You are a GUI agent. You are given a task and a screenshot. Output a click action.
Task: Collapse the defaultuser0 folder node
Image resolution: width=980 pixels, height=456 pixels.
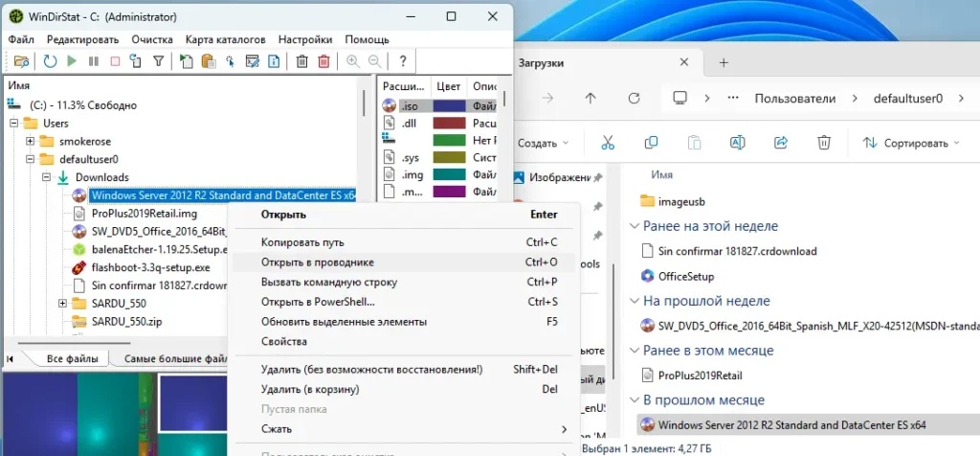(x=30, y=159)
